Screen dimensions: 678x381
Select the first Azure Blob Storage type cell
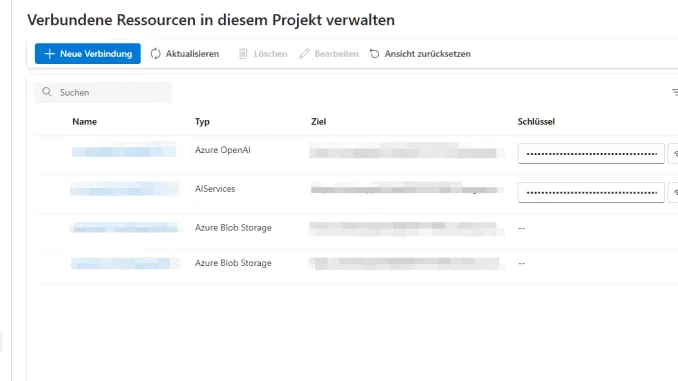point(233,227)
